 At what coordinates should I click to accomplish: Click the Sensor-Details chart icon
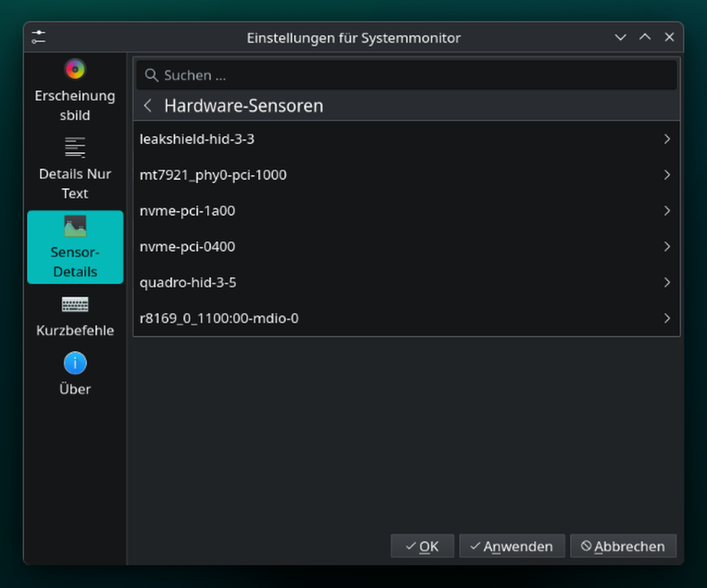pos(75,226)
